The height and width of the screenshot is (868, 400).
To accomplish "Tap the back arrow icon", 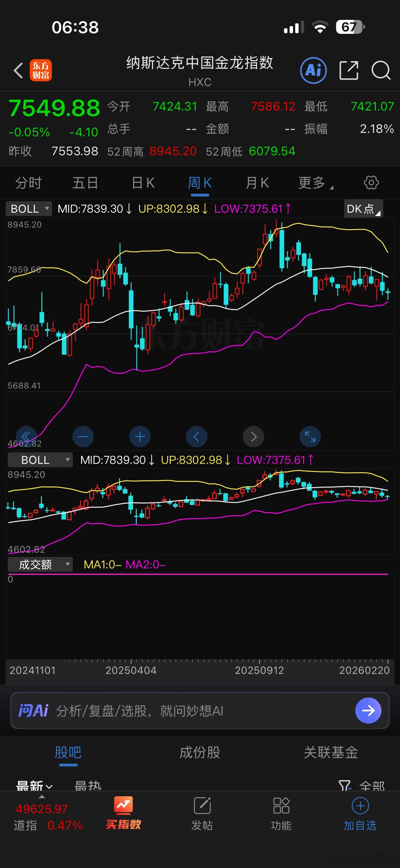I will click(x=18, y=70).
